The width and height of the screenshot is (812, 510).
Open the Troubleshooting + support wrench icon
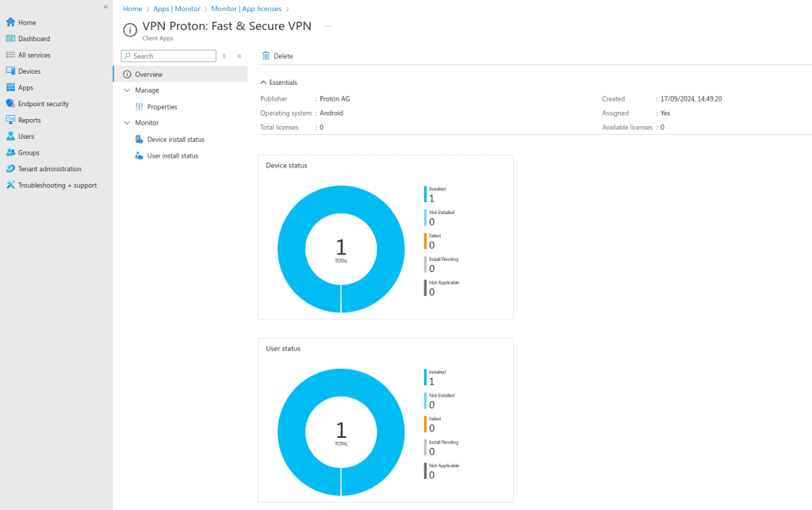tap(10, 185)
